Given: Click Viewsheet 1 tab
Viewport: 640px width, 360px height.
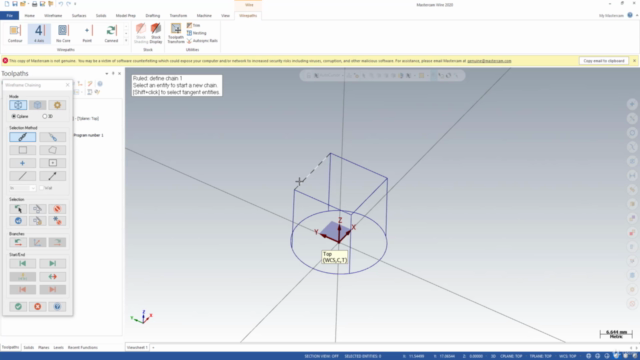Looking at the screenshot, I should [137, 347].
